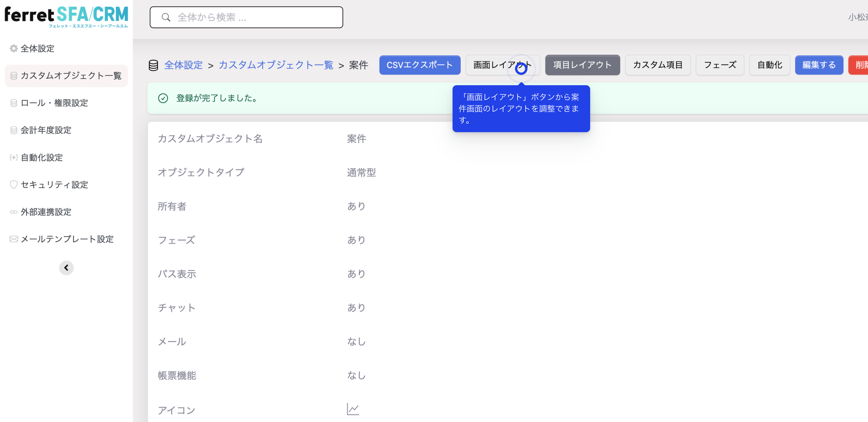Click the 編集する button
The image size is (868, 422).
click(x=819, y=65)
